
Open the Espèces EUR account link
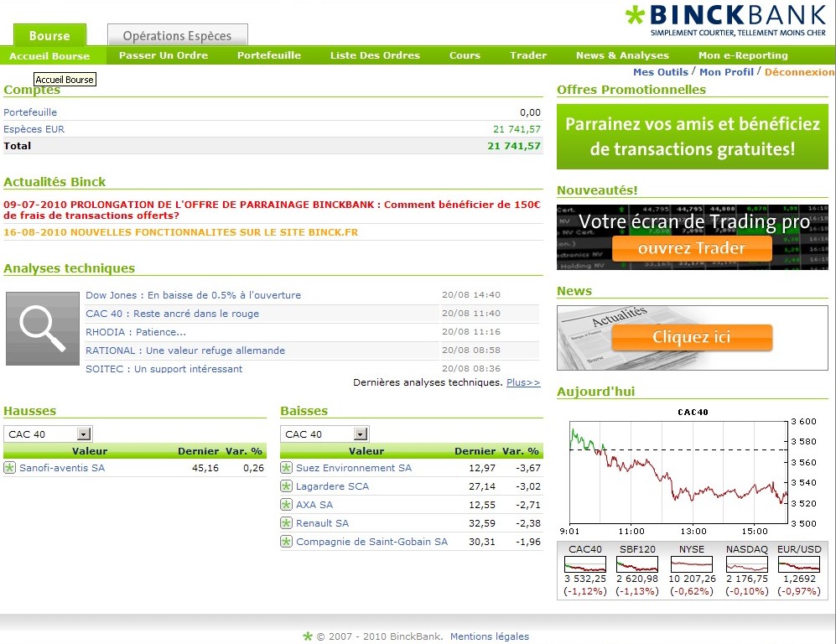34,129
